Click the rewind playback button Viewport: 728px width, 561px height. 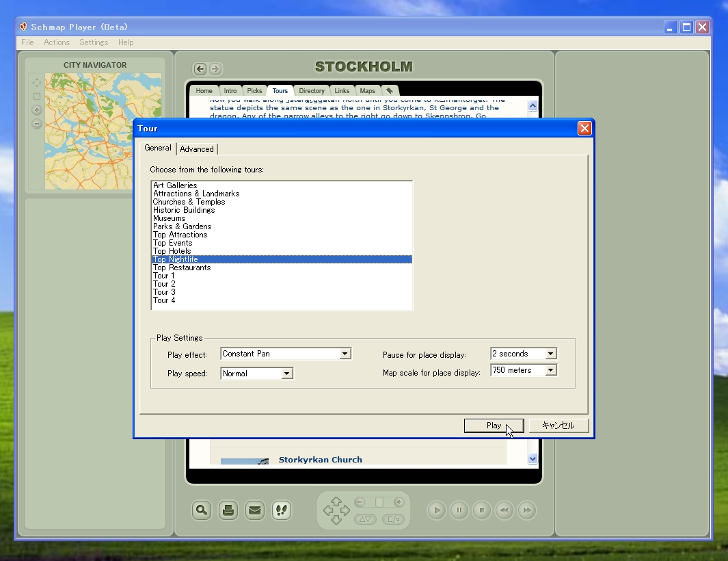tap(504, 510)
